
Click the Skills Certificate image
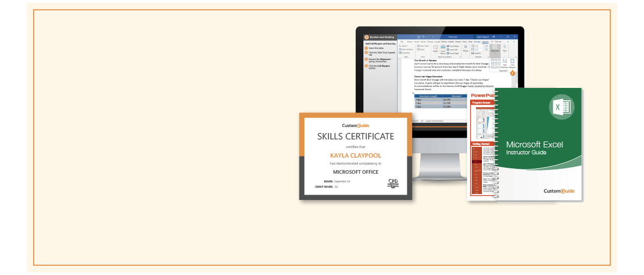355,157
